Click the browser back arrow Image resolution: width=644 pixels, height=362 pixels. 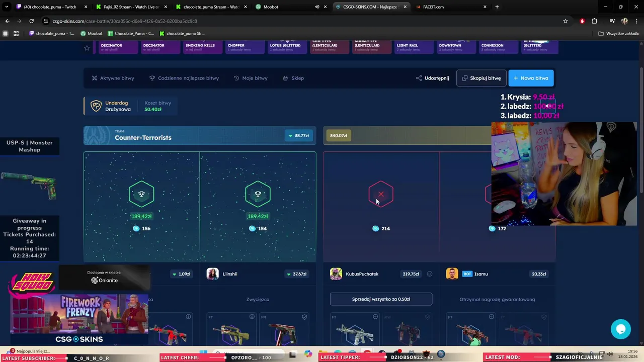point(7,21)
